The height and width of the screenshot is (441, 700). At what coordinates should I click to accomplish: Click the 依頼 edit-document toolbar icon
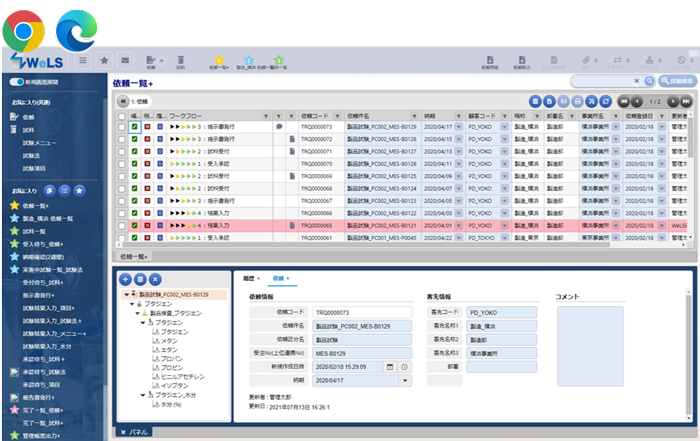tap(151, 60)
